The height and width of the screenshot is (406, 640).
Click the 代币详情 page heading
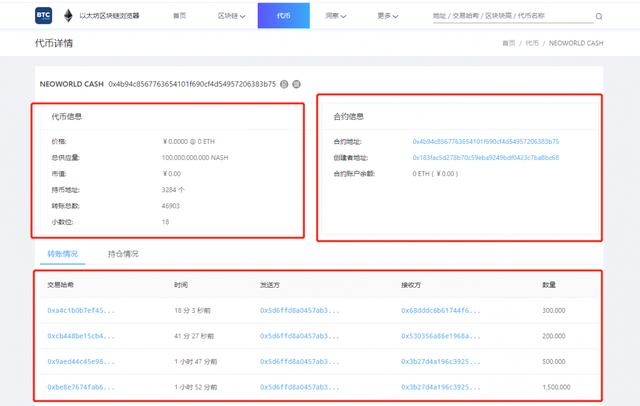pyautogui.click(x=54, y=43)
